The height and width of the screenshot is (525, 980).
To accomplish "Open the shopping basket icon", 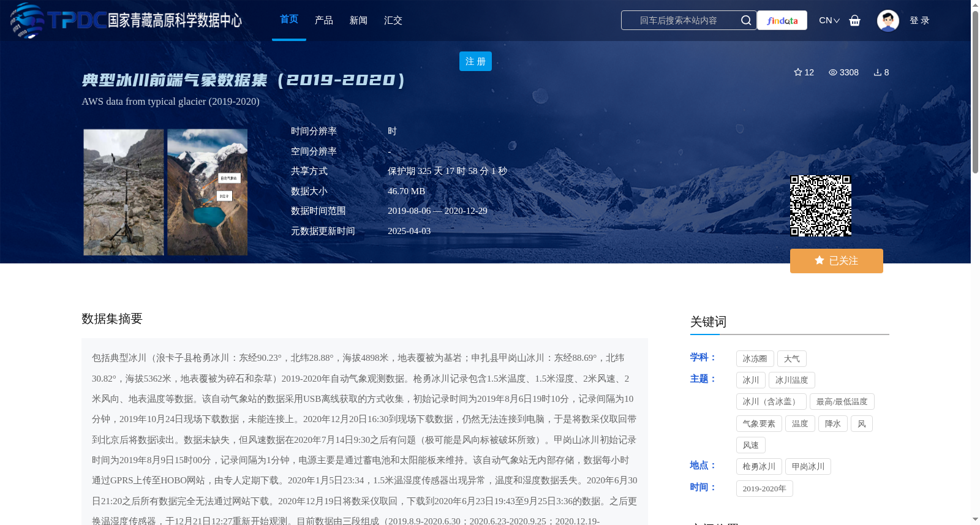I will [x=855, y=20].
